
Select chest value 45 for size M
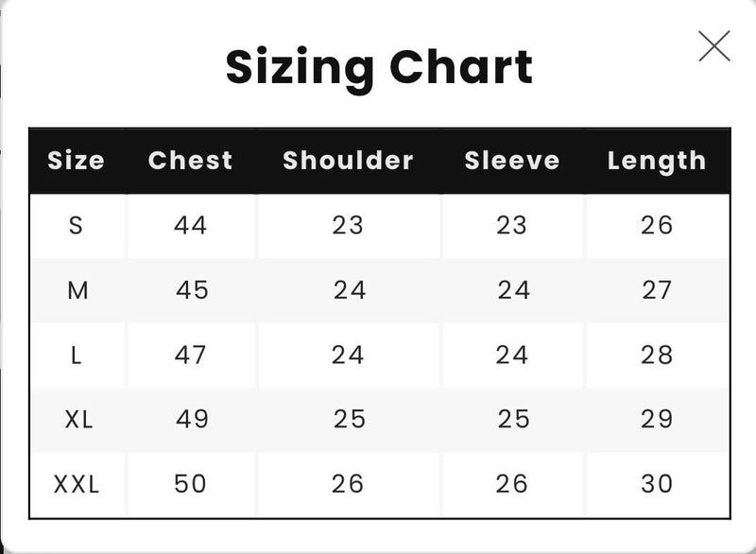click(x=192, y=290)
